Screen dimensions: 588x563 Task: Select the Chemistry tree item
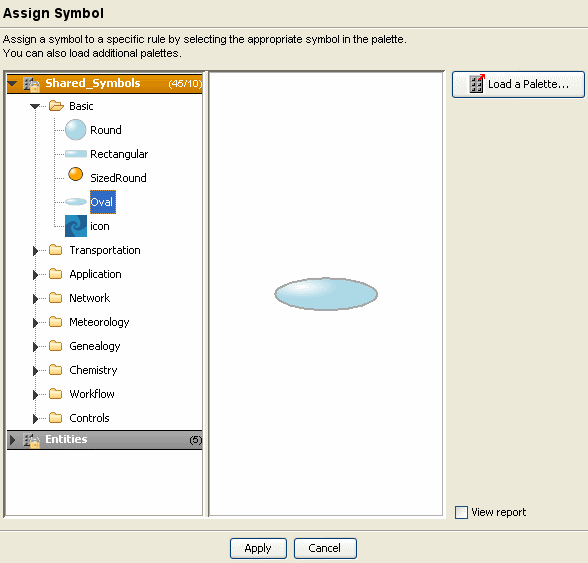[93, 370]
